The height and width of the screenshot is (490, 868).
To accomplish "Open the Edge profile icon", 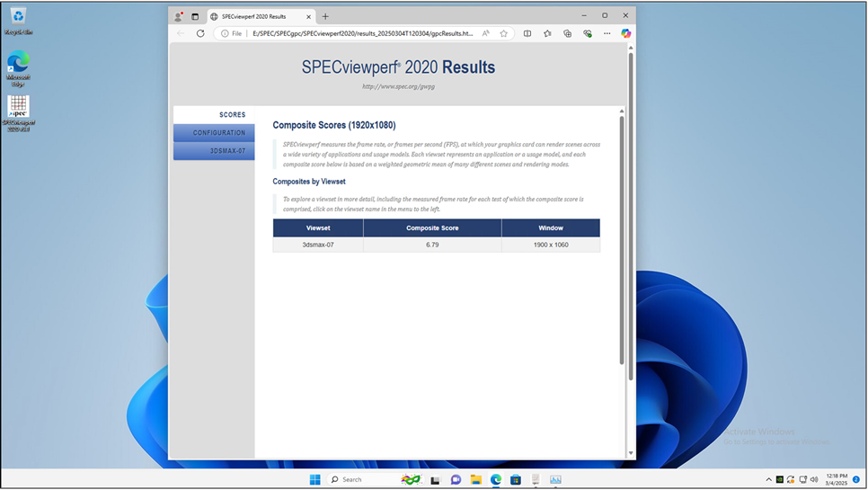I will (178, 16).
